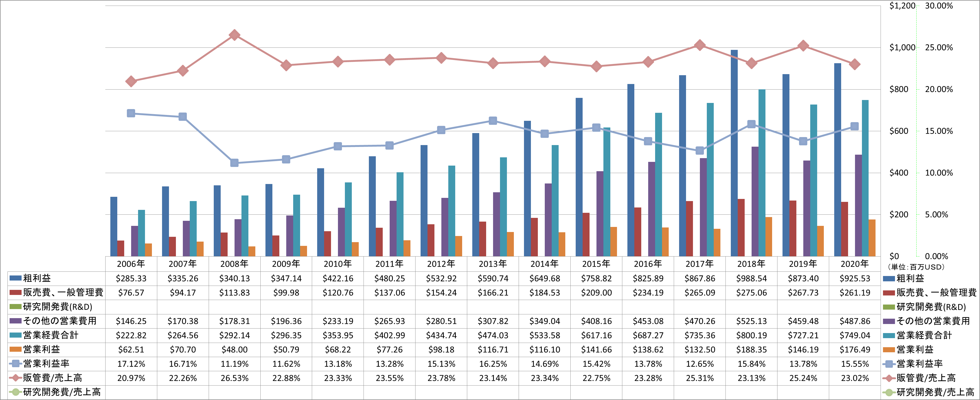Click the teal 営業経費合計 legend icon on the right
This screenshot has height=400, width=980.
pyautogui.click(x=889, y=335)
